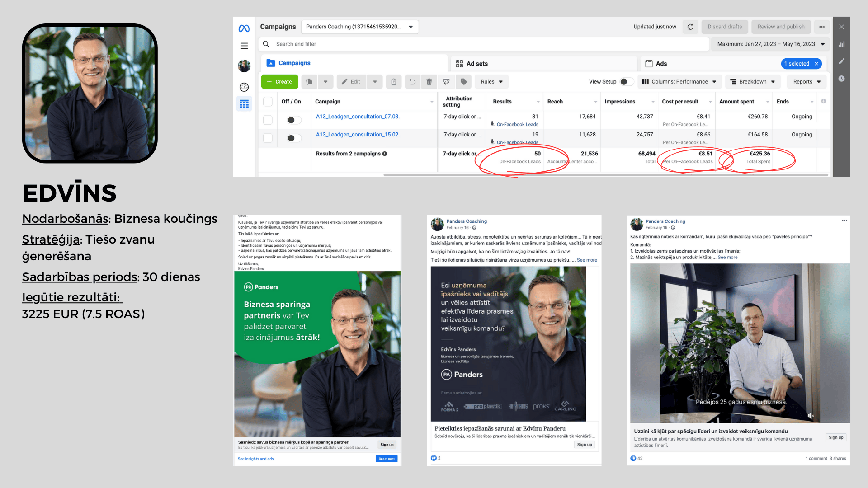Expand the Columns: Performance dropdown
This screenshot has width=868, height=488.
(x=679, y=82)
